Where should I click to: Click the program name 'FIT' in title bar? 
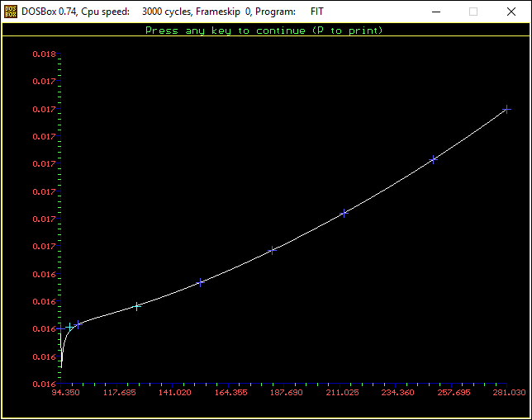(319, 12)
